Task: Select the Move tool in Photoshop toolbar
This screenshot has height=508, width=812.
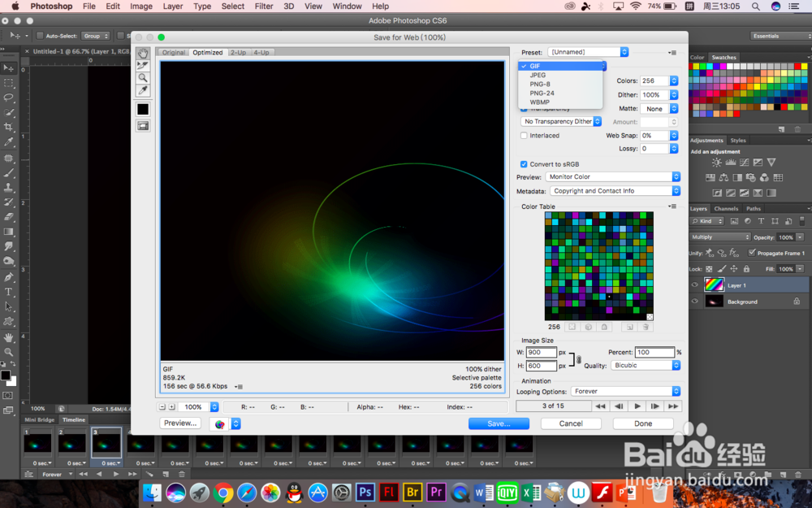Action: [x=8, y=68]
